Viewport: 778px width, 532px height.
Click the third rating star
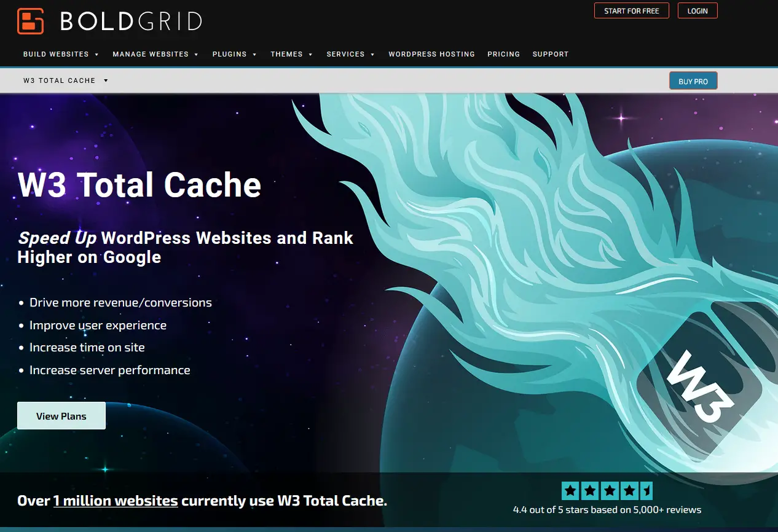(x=610, y=491)
